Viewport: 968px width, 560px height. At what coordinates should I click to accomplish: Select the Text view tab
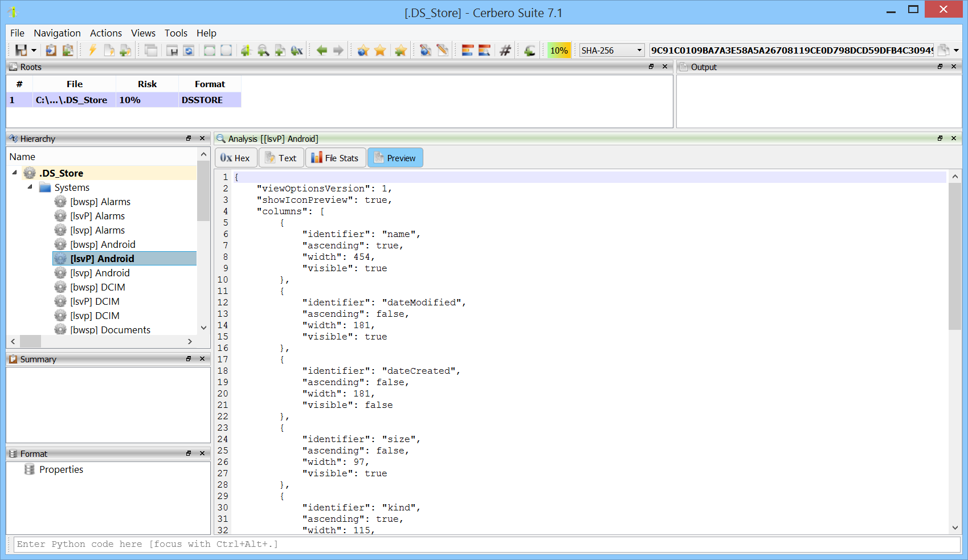(281, 158)
